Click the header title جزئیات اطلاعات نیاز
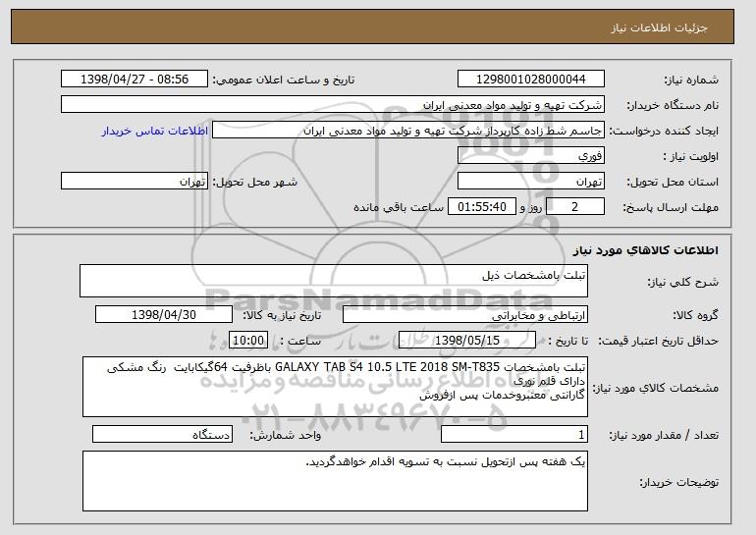Image resolution: width=756 pixels, height=535 pixels. tap(659, 27)
